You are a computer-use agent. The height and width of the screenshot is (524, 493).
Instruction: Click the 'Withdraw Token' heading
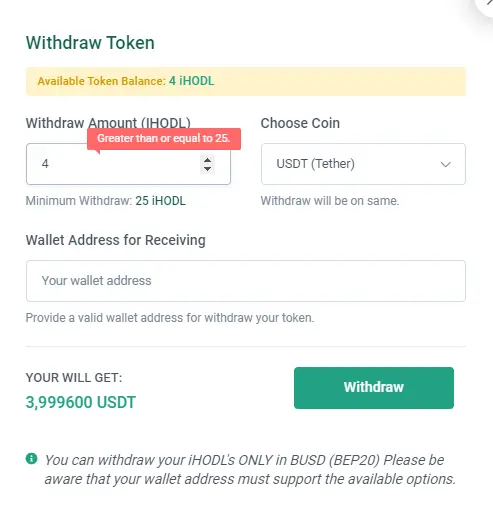pyautogui.click(x=90, y=43)
